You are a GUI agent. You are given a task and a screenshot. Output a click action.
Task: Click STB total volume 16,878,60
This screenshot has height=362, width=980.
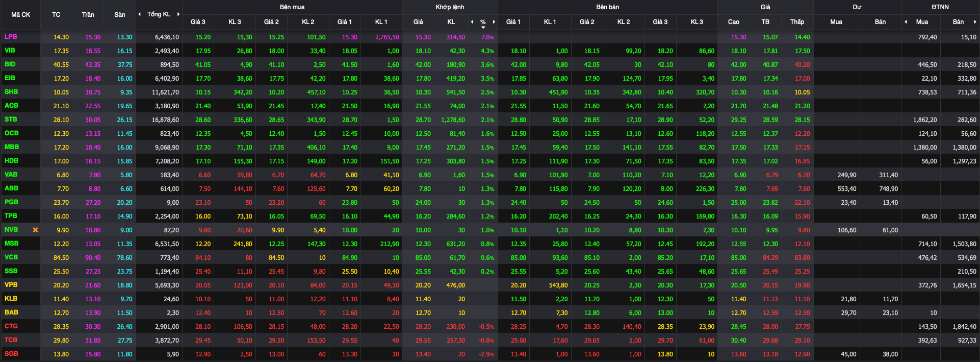pyautogui.click(x=165, y=120)
